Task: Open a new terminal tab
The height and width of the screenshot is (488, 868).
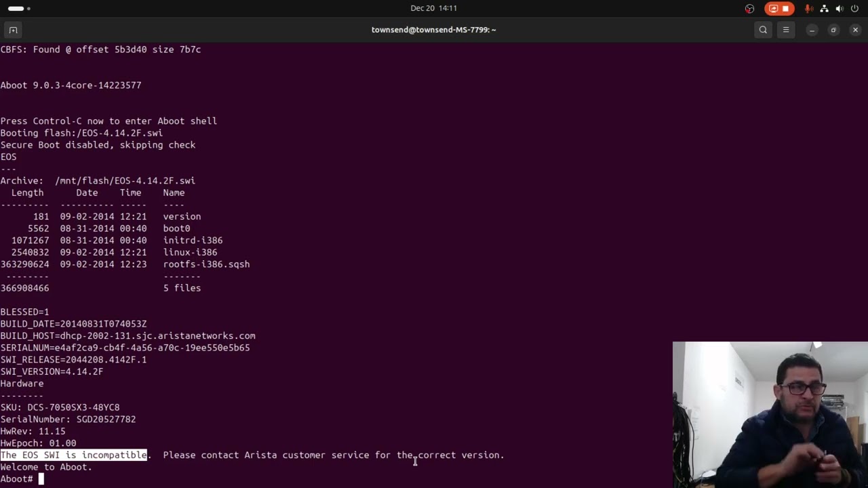Action: (13, 30)
